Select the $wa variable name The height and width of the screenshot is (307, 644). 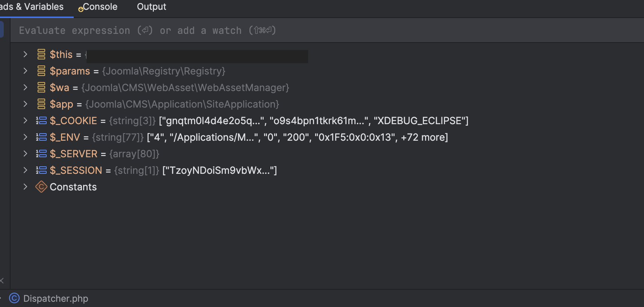point(59,88)
